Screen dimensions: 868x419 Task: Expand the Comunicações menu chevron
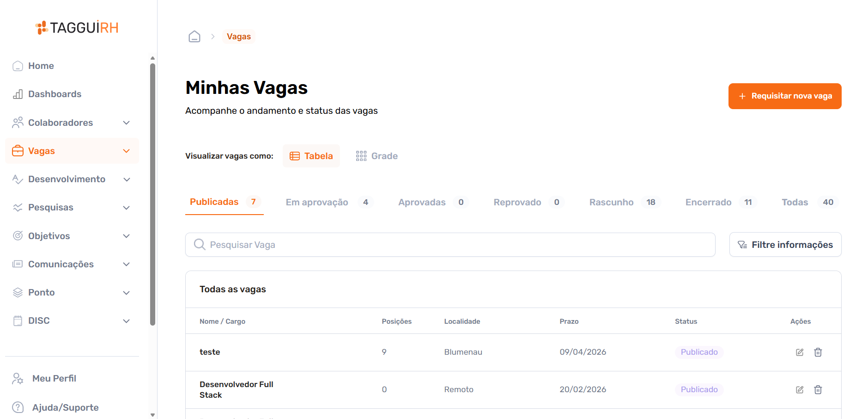coord(127,264)
